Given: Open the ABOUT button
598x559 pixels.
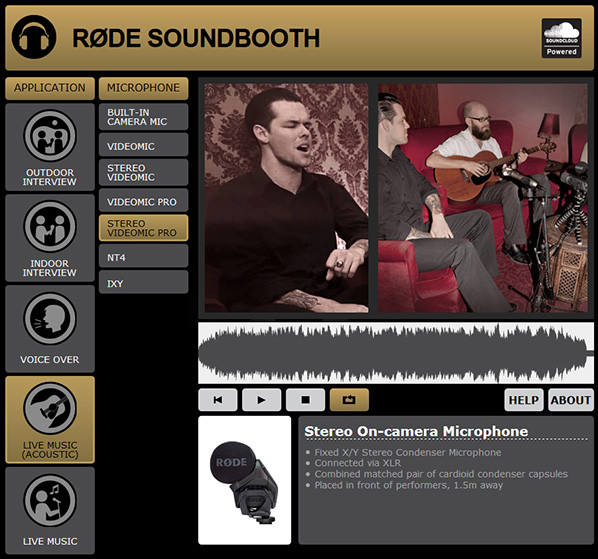Looking at the screenshot, I should [x=571, y=400].
